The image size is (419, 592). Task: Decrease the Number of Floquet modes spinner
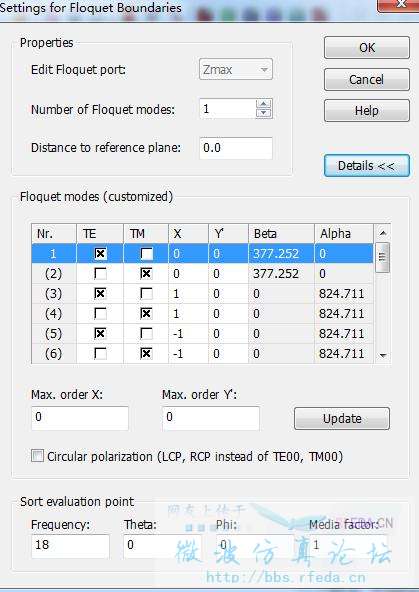[x=264, y=113]
